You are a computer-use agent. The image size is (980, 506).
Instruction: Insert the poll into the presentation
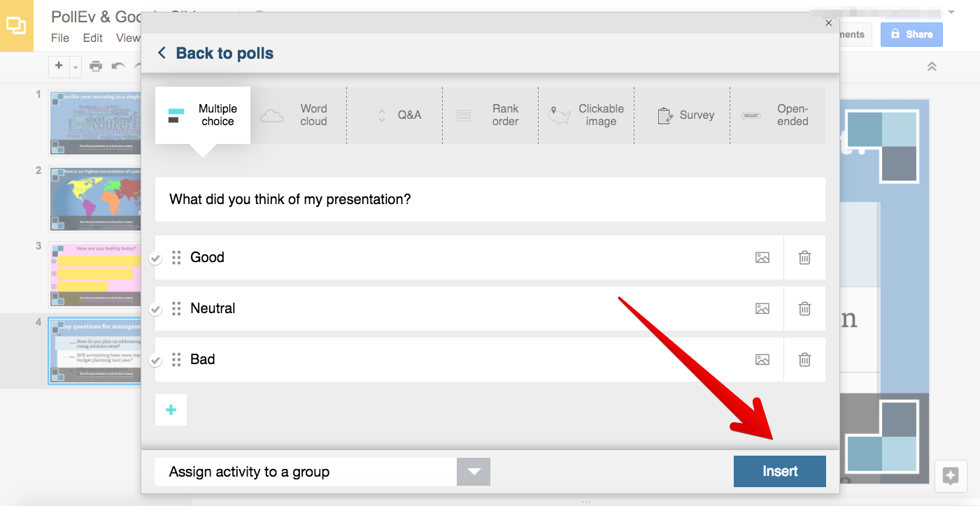[x=779, y=471]
